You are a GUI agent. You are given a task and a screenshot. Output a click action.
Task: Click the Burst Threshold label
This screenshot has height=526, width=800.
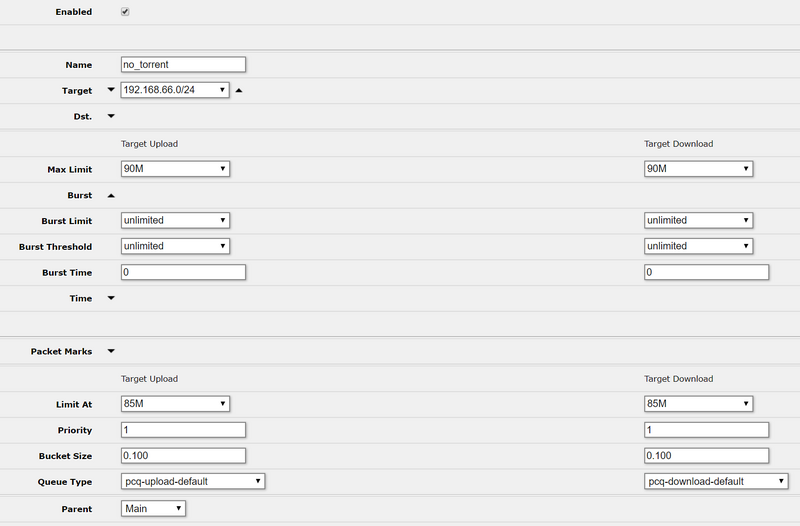(56, 247)
